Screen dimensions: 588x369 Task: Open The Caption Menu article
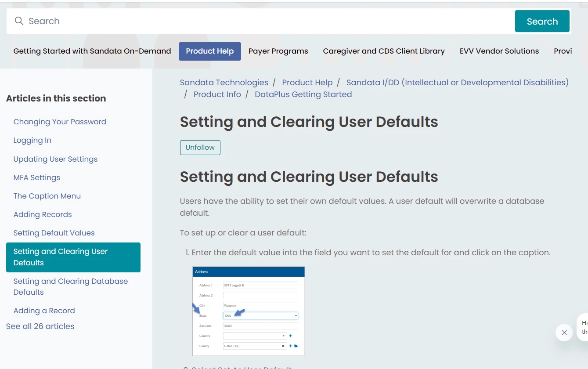tap(47, 196)
